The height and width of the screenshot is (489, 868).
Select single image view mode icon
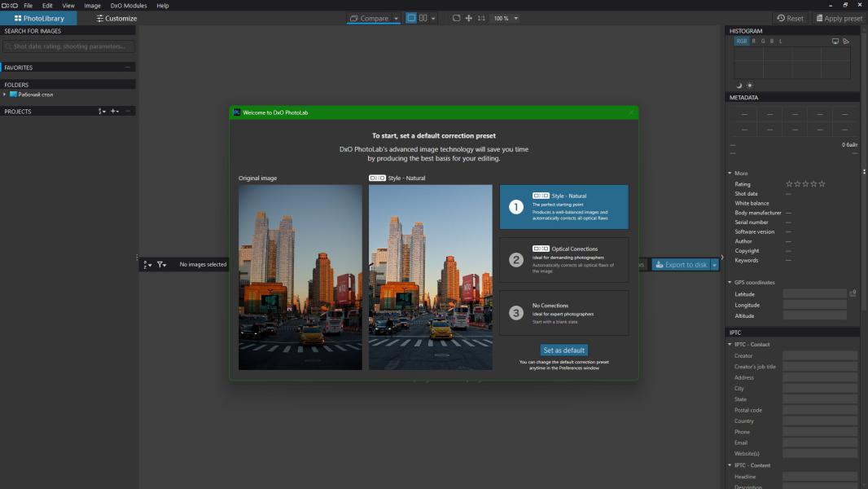tap(411, 18)
